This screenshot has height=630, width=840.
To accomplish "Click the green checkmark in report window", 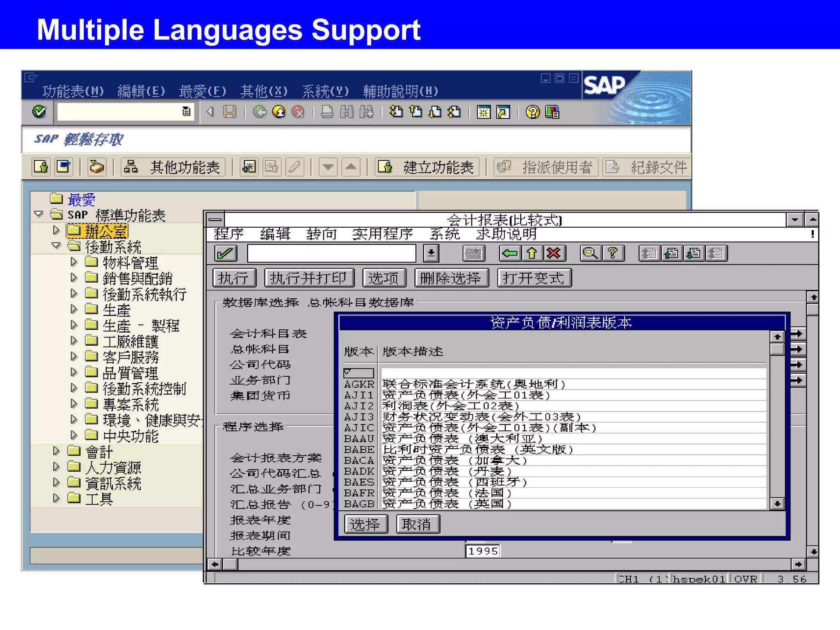I will pyautogui.click(x=226, y=253).
